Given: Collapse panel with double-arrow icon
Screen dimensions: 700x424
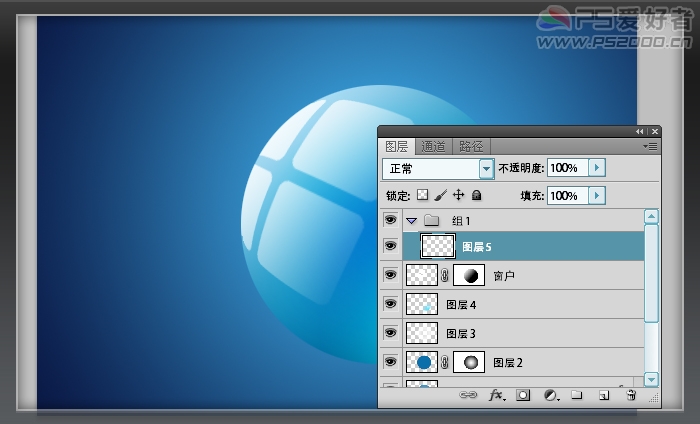Looking at the screenshot, I should pyautogui.click(x=640, y=131).
